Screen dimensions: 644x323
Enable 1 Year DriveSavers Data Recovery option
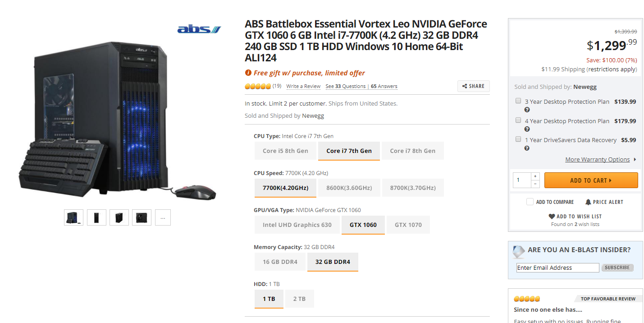[x=518, y=139]
